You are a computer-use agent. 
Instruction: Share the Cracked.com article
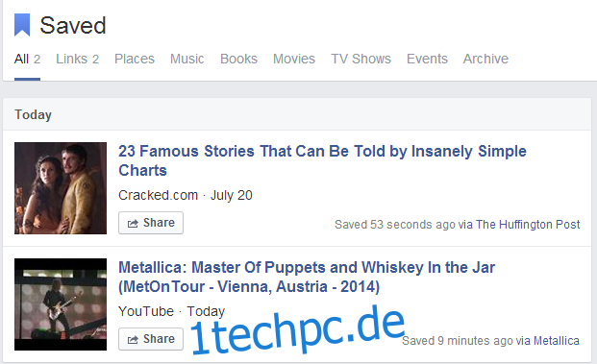pyautogui.click(x=151, y=223)
